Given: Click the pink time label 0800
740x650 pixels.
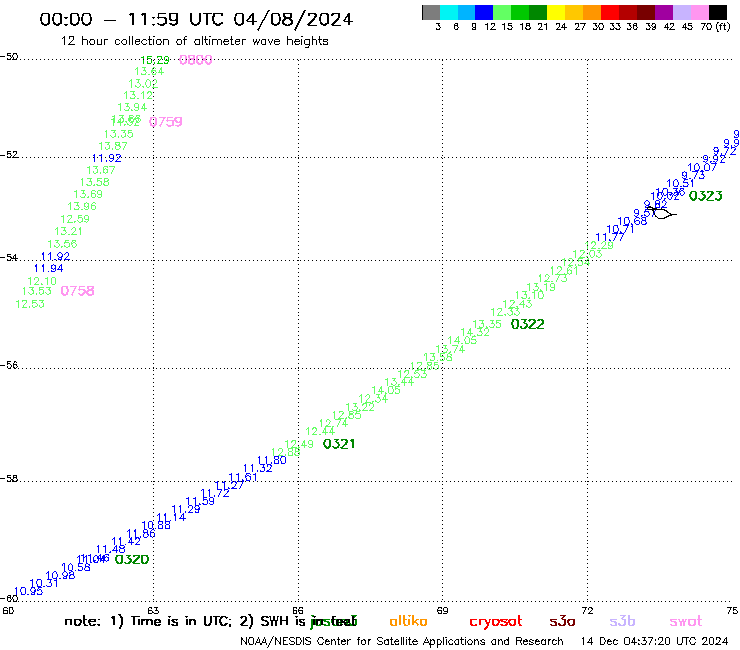Looking at the screenshot, I should 195,60.
